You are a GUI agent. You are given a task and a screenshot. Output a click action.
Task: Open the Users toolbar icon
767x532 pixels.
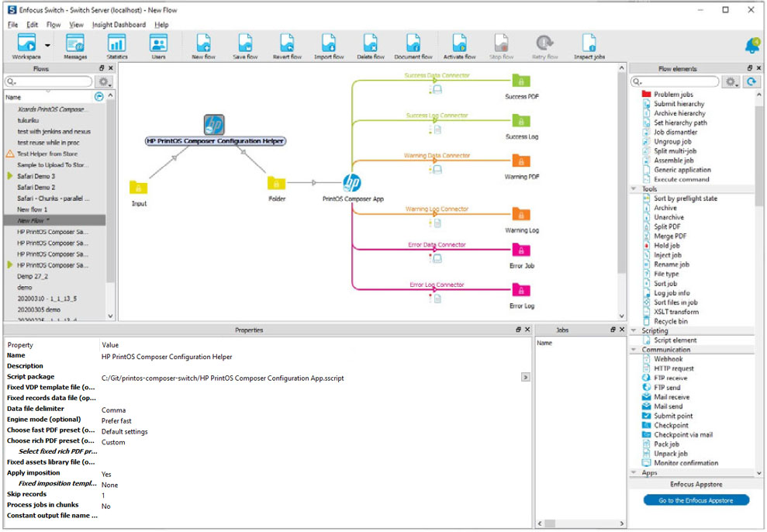[x=159, y=44]
